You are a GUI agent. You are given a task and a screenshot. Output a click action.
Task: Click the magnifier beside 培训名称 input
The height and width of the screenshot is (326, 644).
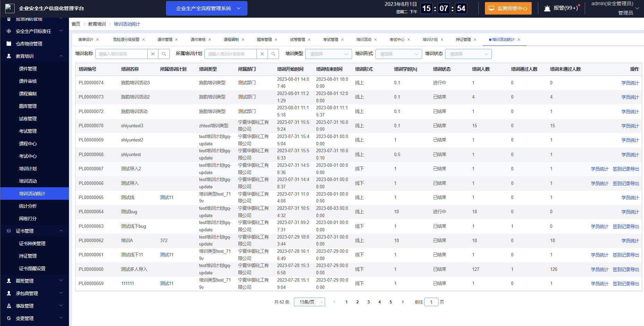(x=164, y=54)
